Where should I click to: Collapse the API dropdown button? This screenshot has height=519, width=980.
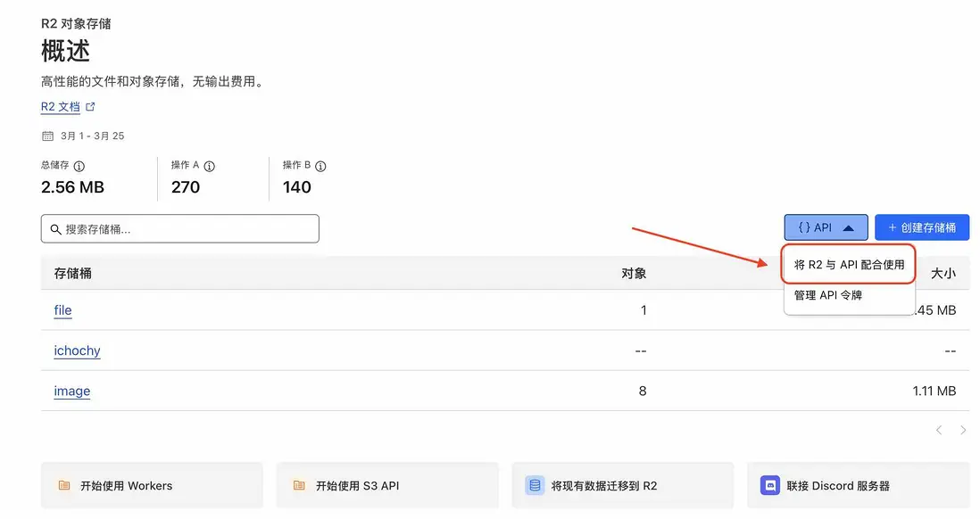tap(826, 228)
